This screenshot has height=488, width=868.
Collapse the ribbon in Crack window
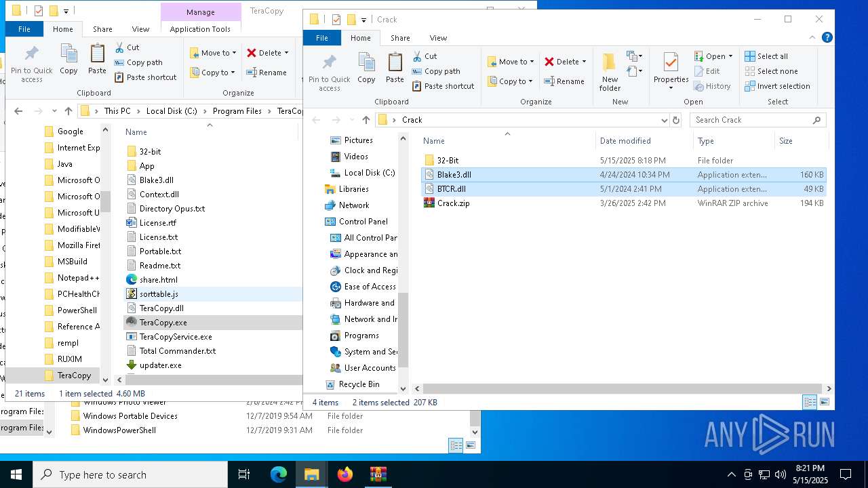tap(814, 38)
